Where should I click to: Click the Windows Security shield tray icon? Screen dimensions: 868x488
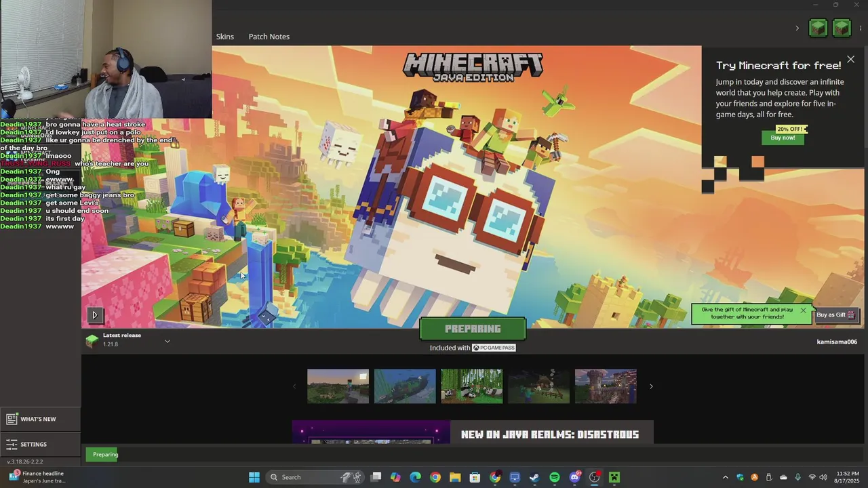740,477
